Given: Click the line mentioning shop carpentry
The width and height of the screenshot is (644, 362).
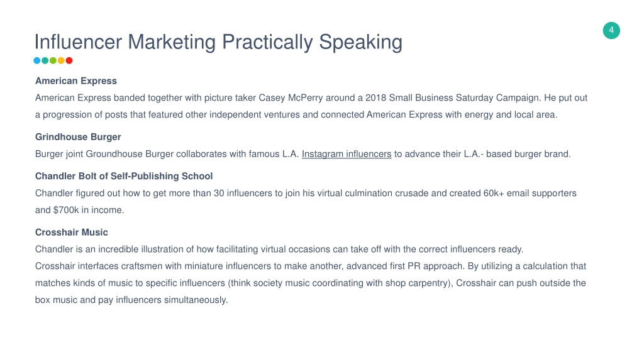Looking at the screenshot, I should pyautogui.click(x=311, y=283).
